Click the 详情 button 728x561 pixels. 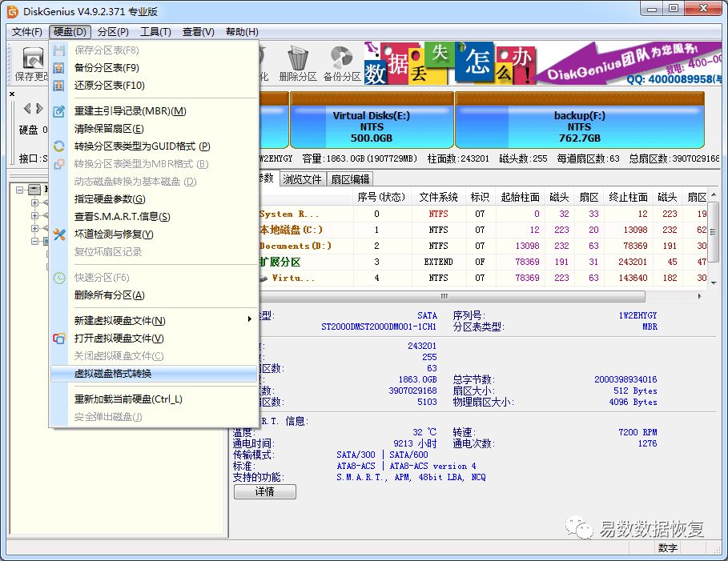point(264,491)
